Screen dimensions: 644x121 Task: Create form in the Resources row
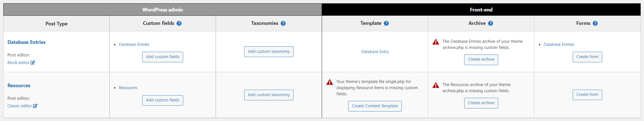tap(587, 95)
